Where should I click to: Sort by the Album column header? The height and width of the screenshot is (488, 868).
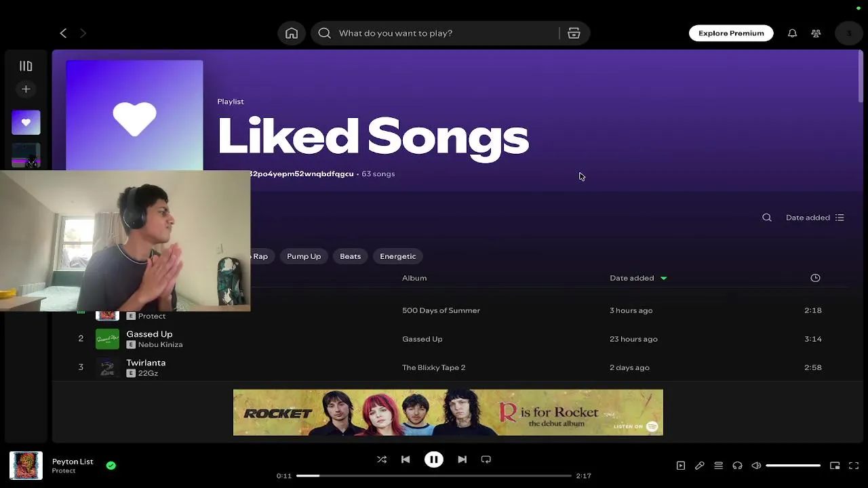pos(414,278)
